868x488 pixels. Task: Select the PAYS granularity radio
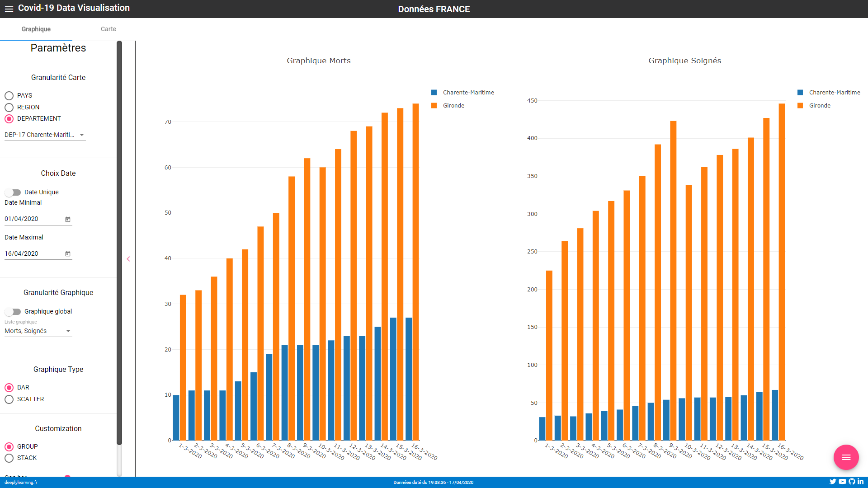9,96
